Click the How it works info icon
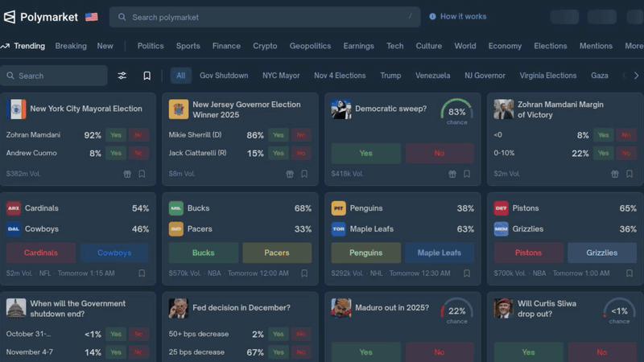 point(432,17)
